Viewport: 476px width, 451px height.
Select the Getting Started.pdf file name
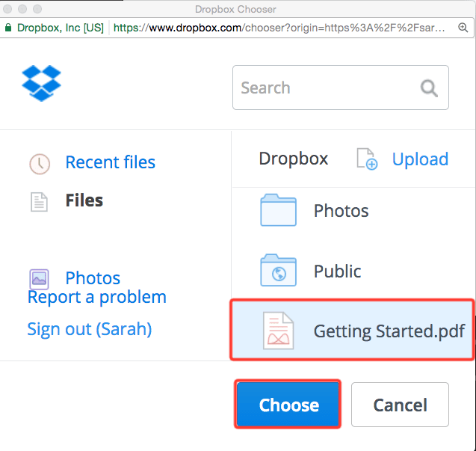pyautogui.click(x=389, y=331)
